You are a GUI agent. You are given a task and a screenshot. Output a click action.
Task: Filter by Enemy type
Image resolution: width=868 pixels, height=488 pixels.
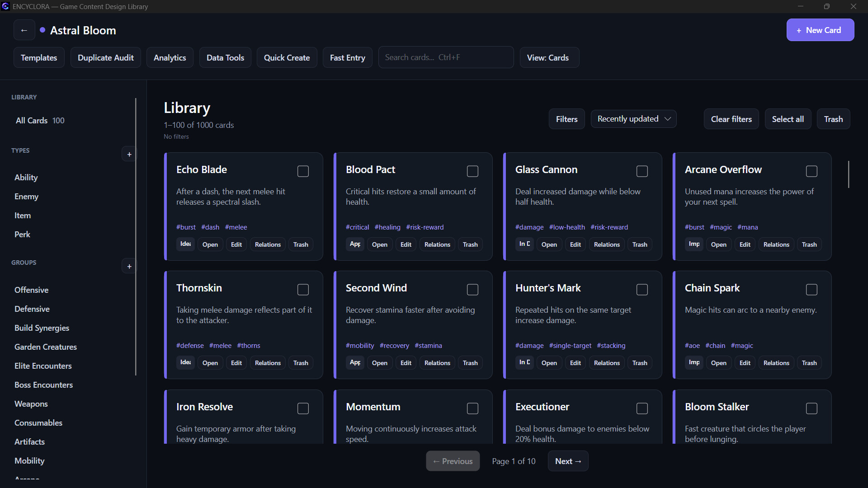[x=26, y=197]
